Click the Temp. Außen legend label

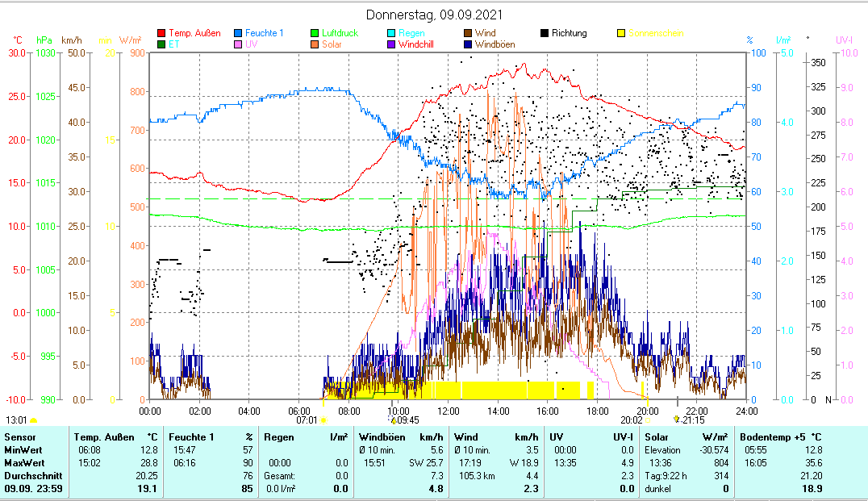tap(194, 33)
